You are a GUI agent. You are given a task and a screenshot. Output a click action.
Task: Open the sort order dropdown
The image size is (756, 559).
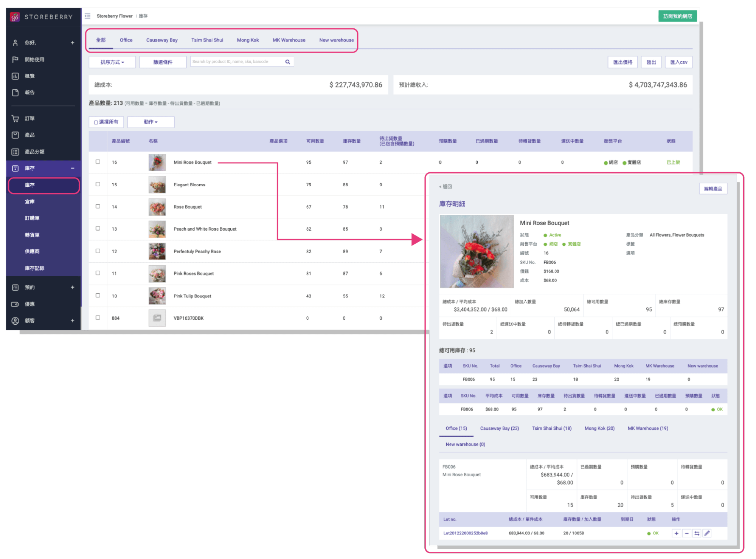click(112, 62)
